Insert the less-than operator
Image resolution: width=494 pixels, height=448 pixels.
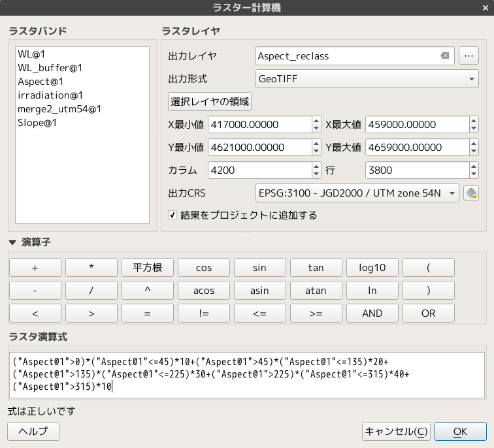(x=35, y=313)
